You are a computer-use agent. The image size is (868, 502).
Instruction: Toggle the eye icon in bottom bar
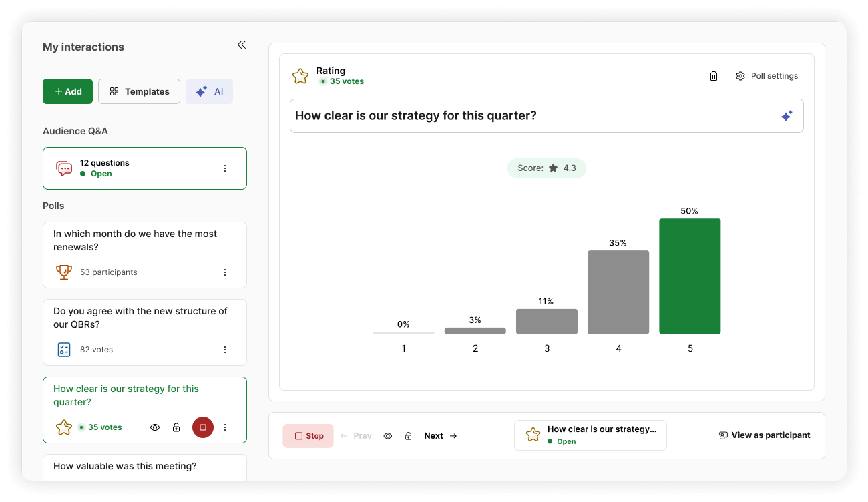pyautogui.click(x=388, y=436)
